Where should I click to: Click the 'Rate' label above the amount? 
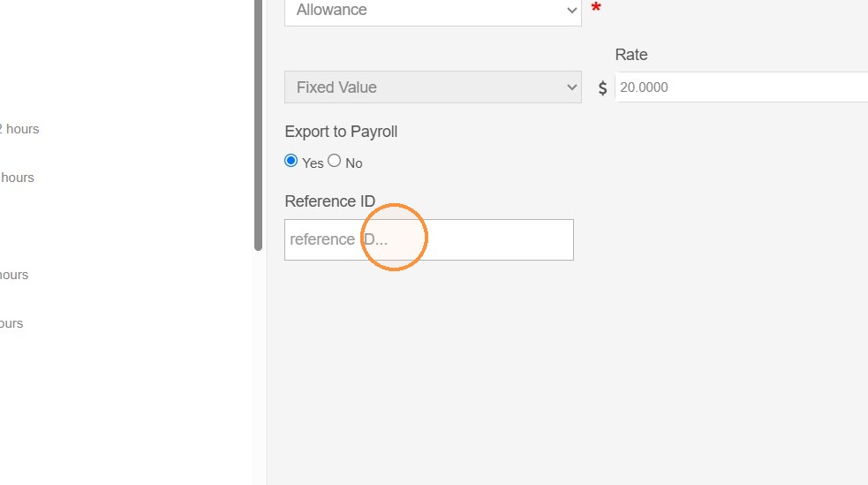[631, 55]
